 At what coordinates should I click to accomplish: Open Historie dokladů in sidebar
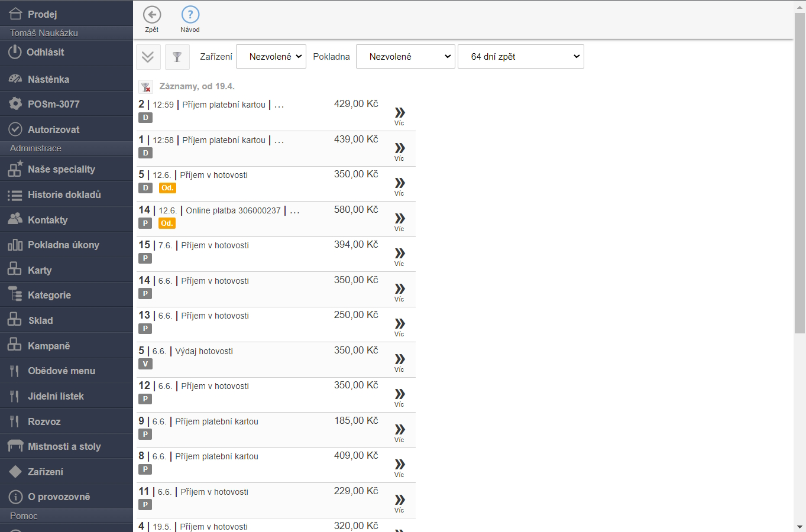click(64, 194)
